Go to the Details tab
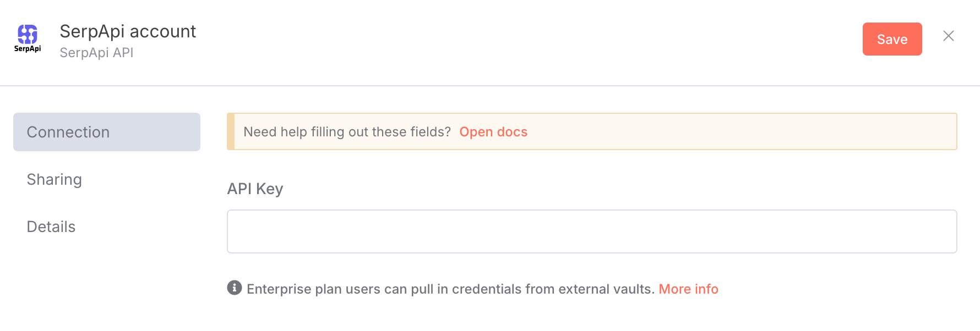 point(51,227)
